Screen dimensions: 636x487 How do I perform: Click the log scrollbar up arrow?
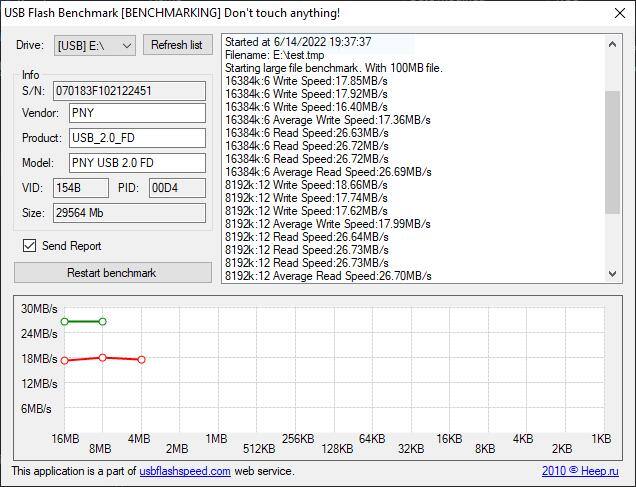pyautogui.click(x=613, y=44)
